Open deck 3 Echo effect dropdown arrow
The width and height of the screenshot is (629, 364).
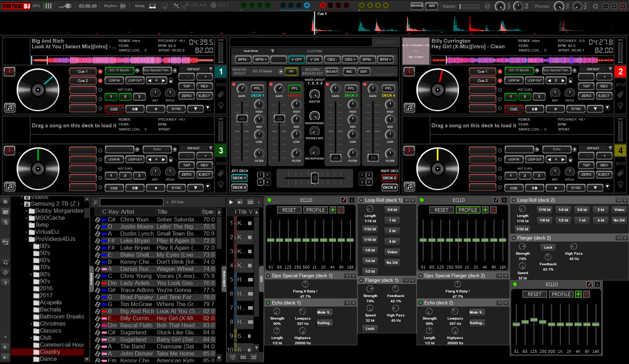(x=175, y=150)
